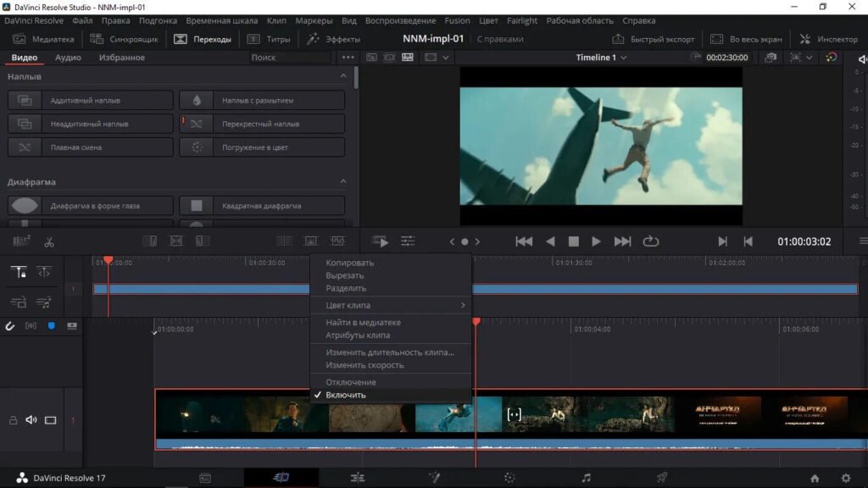Select Квадратная диафрагма transition
The image size is (868, 488).
(x=262, y=205)
